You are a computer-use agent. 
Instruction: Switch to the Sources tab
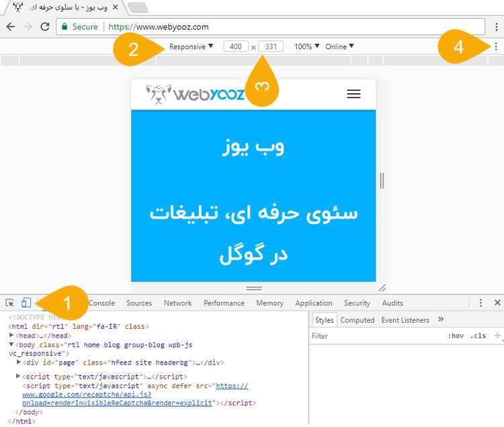139,303
